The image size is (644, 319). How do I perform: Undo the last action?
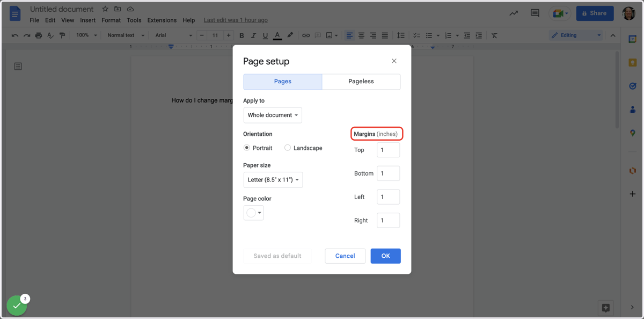click(15, 35)
